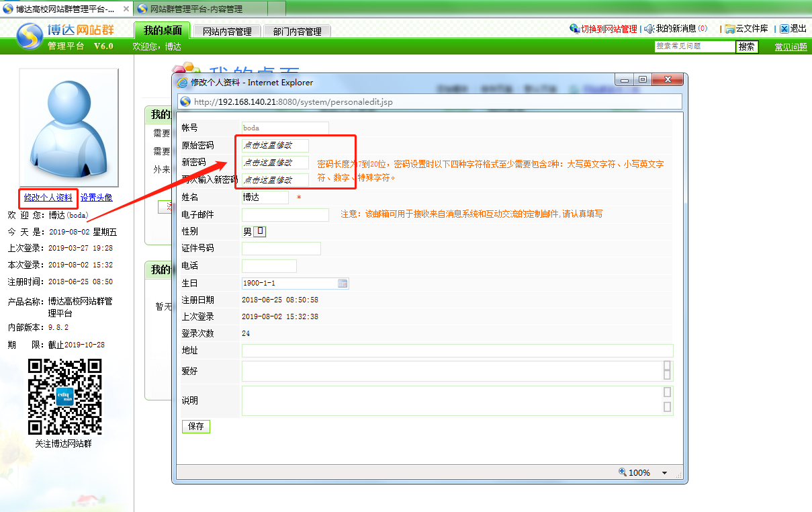The image size is (812, 512).
Task: Open the birthday calendar picker icon
Action: point(343,284)
